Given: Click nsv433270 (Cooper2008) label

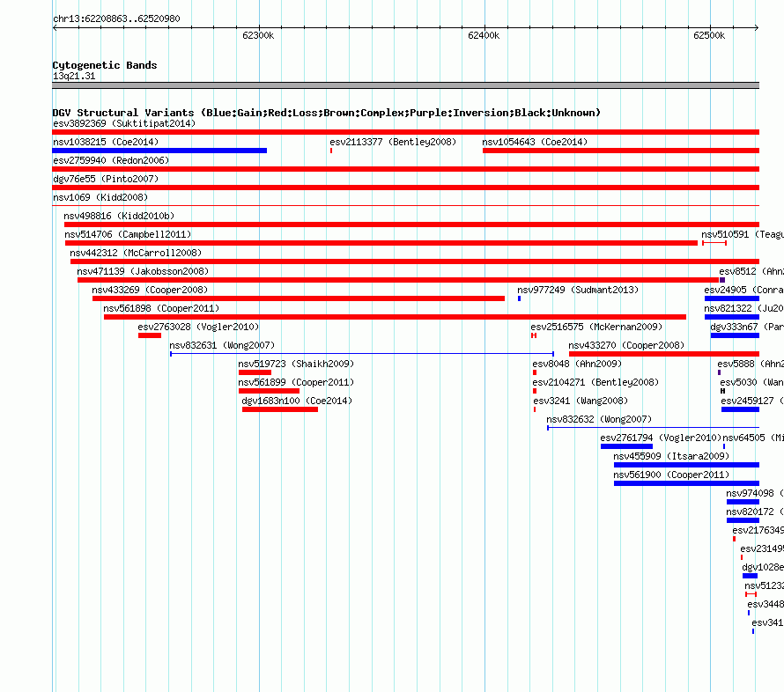Looking at the screenshot, I should pyautogui.click(x=626, y=345).
